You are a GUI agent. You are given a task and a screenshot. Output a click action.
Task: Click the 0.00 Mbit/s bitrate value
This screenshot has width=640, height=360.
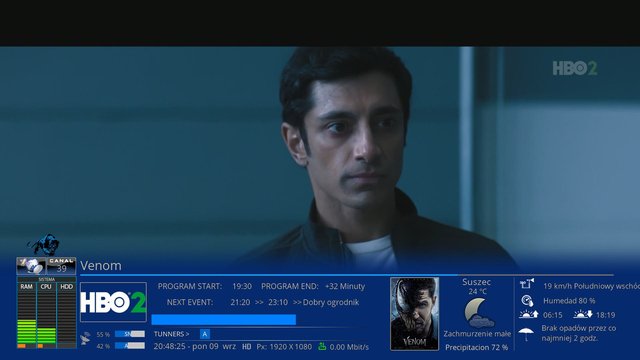click(349, 347)
